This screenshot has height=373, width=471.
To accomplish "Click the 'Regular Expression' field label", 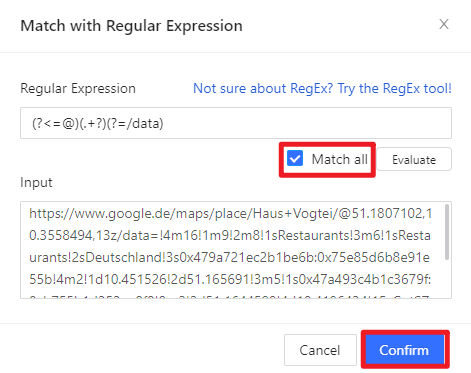I will pos(78,89).
